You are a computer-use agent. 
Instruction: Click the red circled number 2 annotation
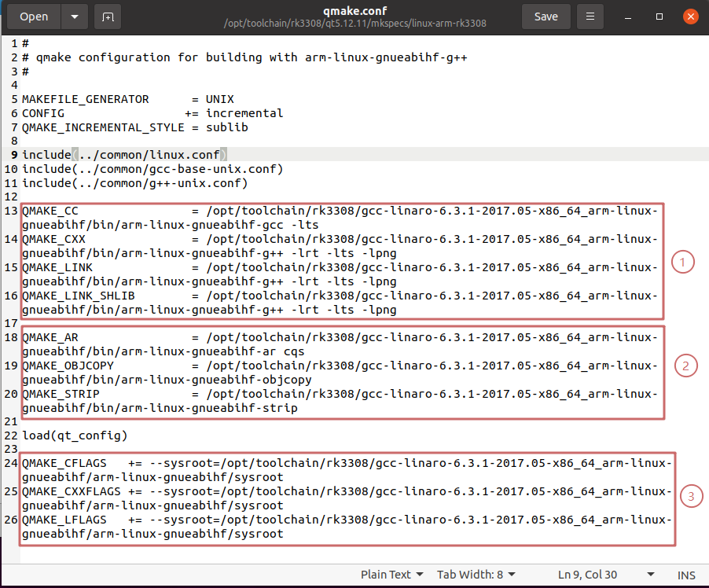tap(684, 366)
